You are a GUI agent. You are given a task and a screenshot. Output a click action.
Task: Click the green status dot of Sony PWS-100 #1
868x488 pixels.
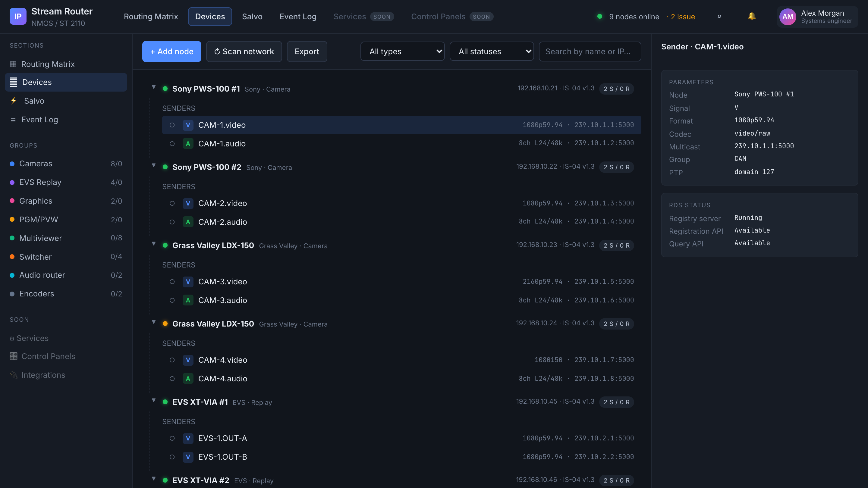[165, 89]
